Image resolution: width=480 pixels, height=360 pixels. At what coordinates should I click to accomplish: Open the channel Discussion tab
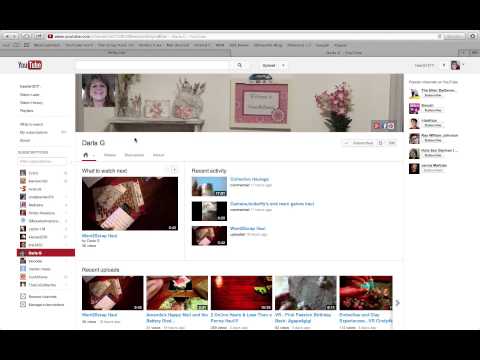[134, 155]
